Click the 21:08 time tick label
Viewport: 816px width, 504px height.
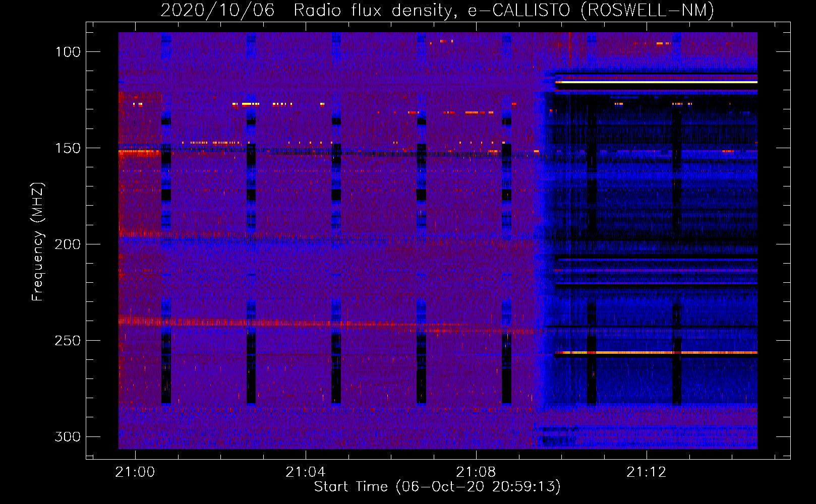pos(476,472)
